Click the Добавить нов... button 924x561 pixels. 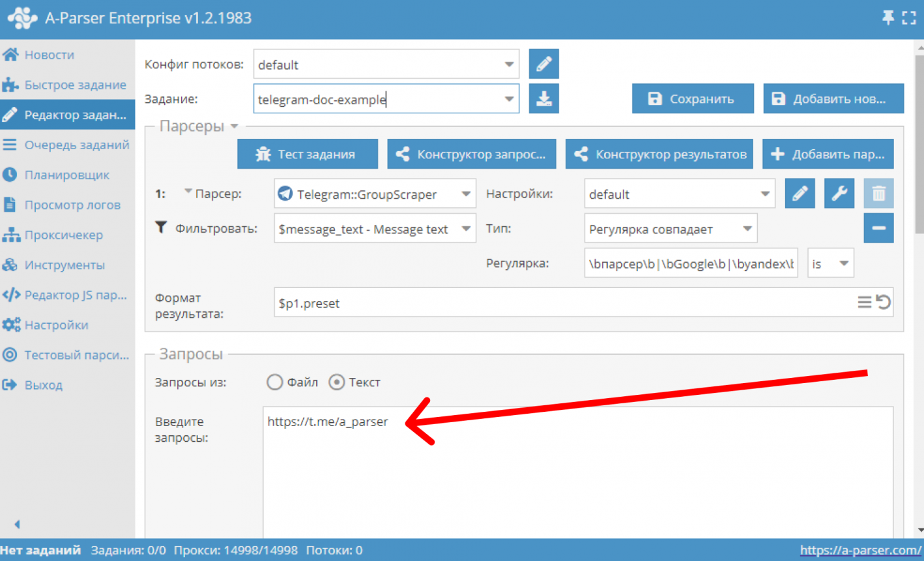(x=833, y=98)
